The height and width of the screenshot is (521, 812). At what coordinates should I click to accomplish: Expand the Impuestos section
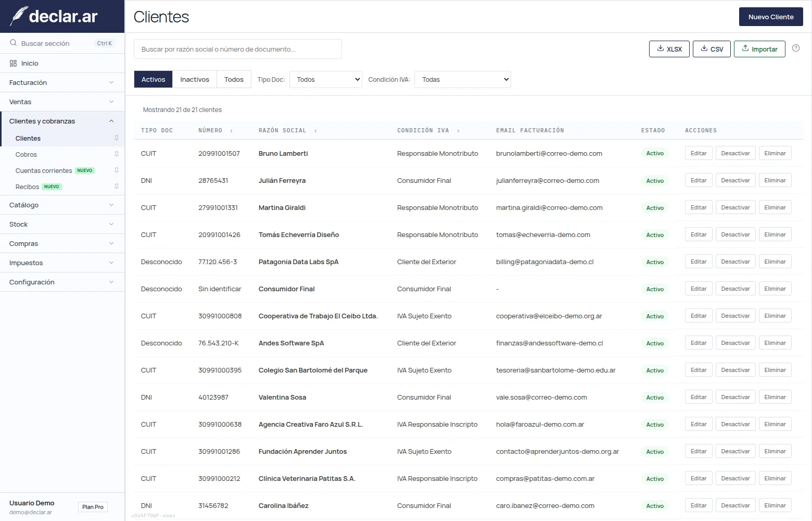62,263
